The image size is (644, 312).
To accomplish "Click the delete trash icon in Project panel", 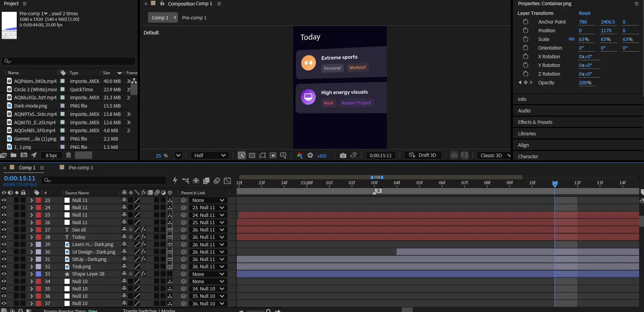I will (x=69, y=155).
